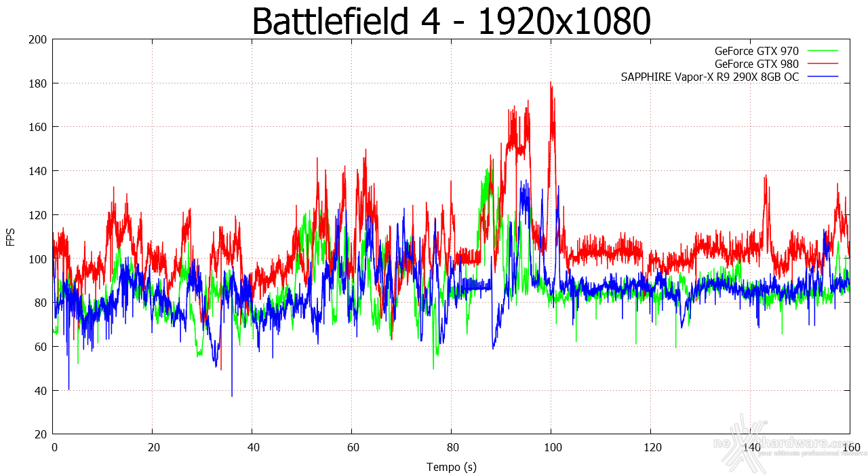Click the 60 tick on the Tempo axis
This screenshot has height=475, width=868.
[x=352, y=448]
